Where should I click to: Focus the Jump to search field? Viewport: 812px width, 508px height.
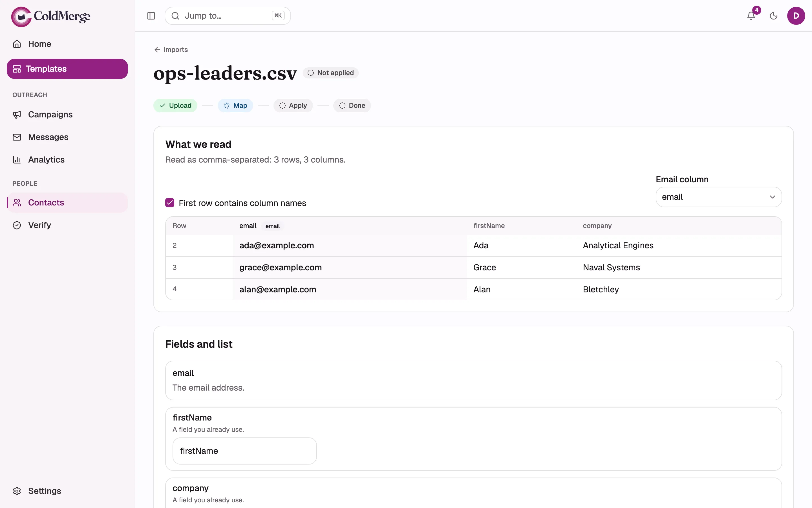pos(228,16)
